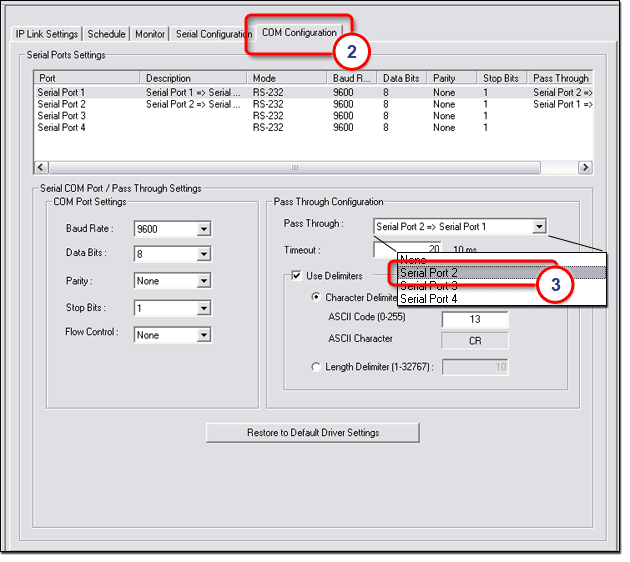Choose Serial Port 4 from dropdown list
This screenshot has width=630, height=562.
[429, 298]
